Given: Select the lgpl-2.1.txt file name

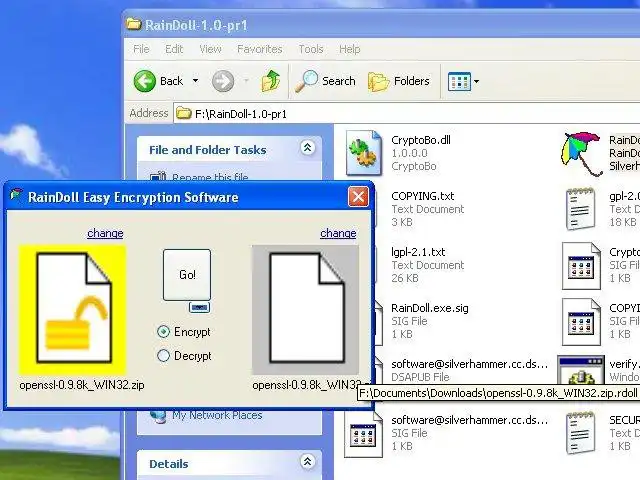Looking at the screenshot, I should (418, 252).
